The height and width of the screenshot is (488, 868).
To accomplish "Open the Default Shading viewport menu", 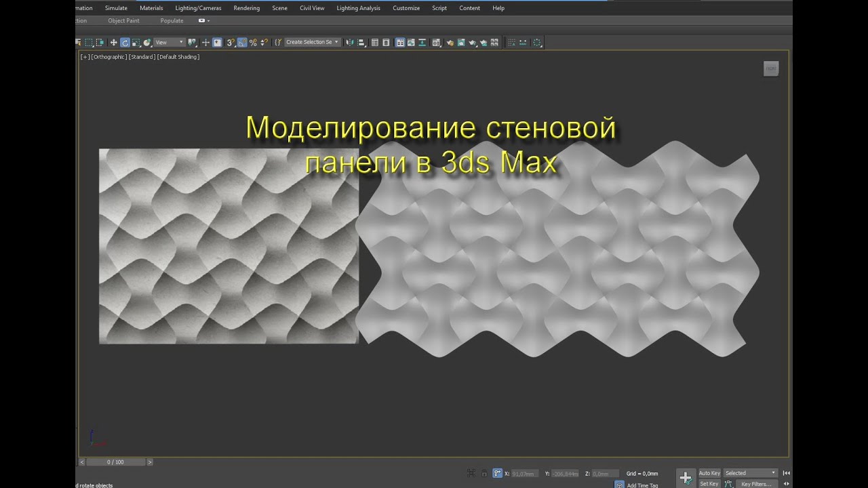I will pos(178,57).
